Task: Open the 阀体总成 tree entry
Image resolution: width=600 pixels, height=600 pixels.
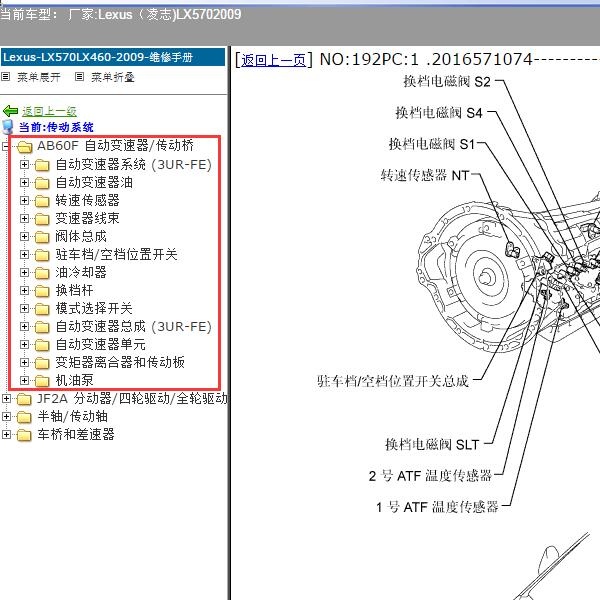Action: click(x=81, y=236)
